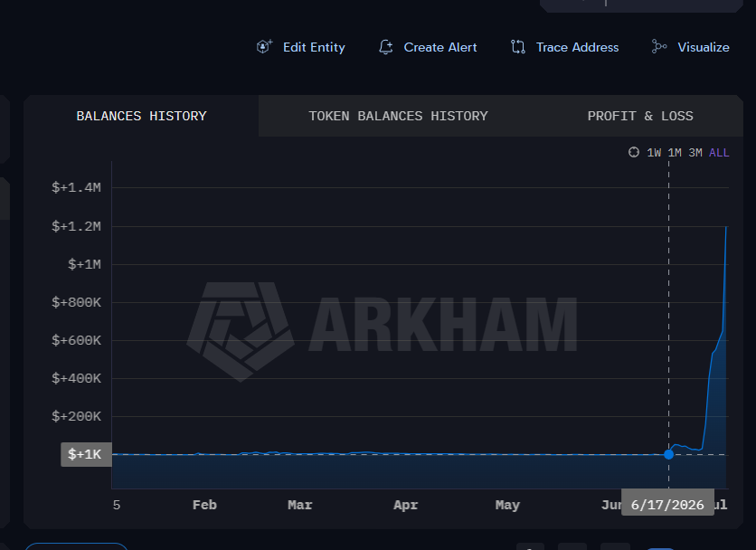Click the $+1K value label
The image size is (756, 550).
[86, 454]
